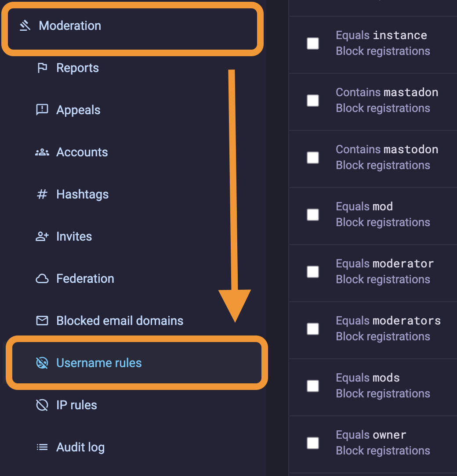Image resolution: width=457 pixels, height=476 pixels.
Task: Open the Username rules menu item
Action: (99, 363)
